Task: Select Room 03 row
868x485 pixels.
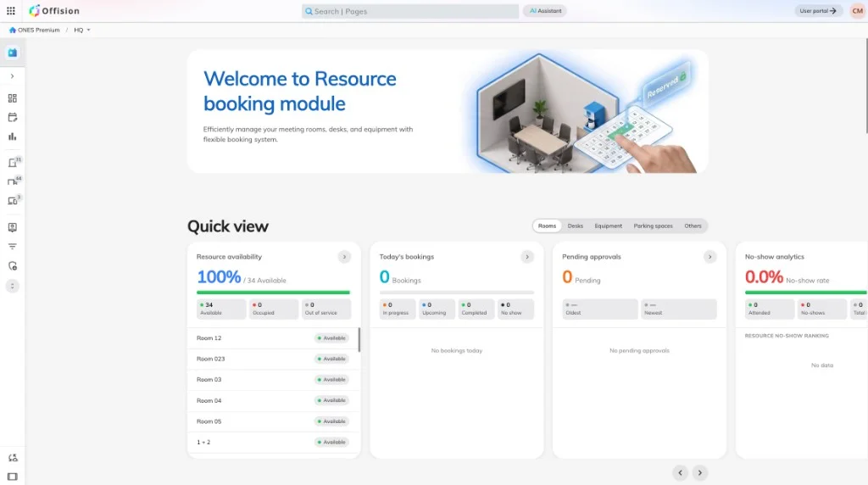Action: (274, 380)
